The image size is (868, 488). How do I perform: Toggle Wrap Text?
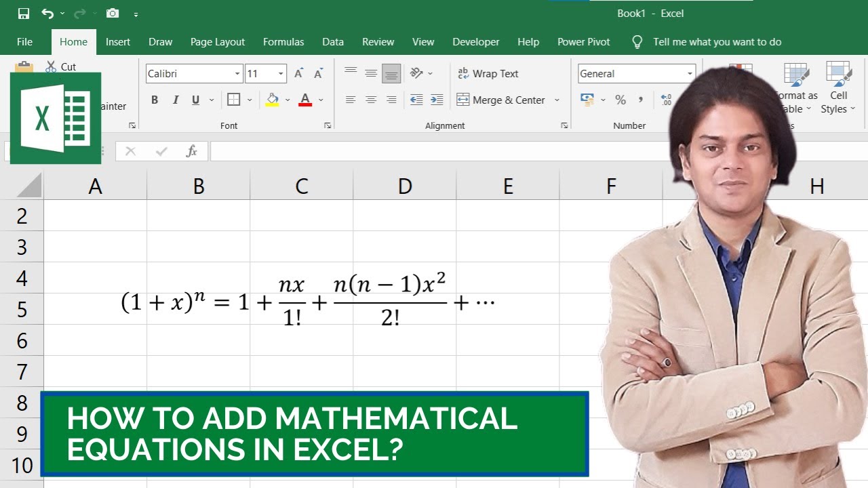[x=488, y=73]
